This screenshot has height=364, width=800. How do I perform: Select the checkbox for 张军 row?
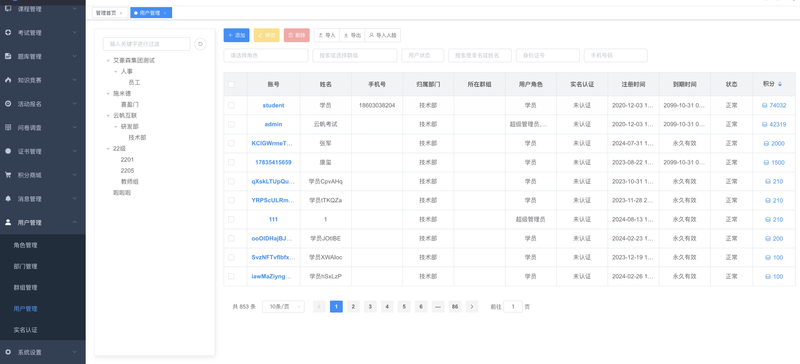[x=231, y=143]
